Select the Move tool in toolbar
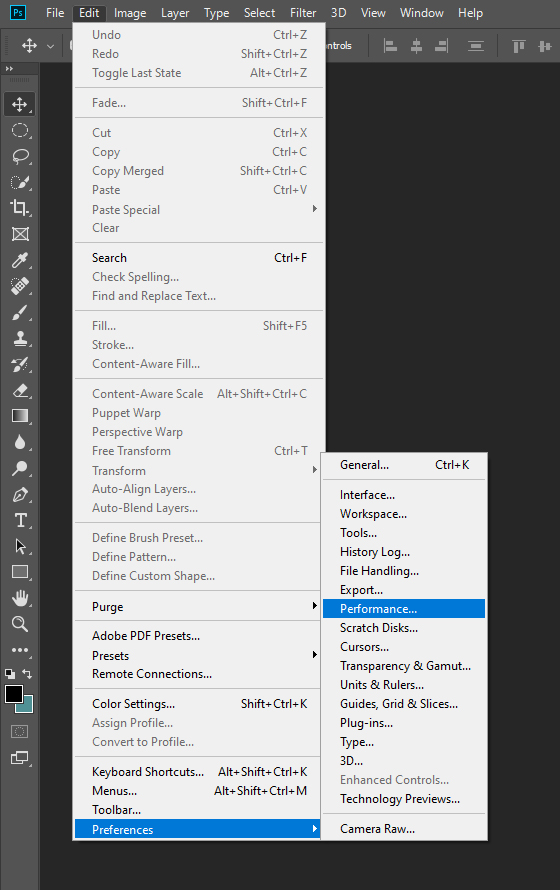The image size is (560, 890). [20, 104]
